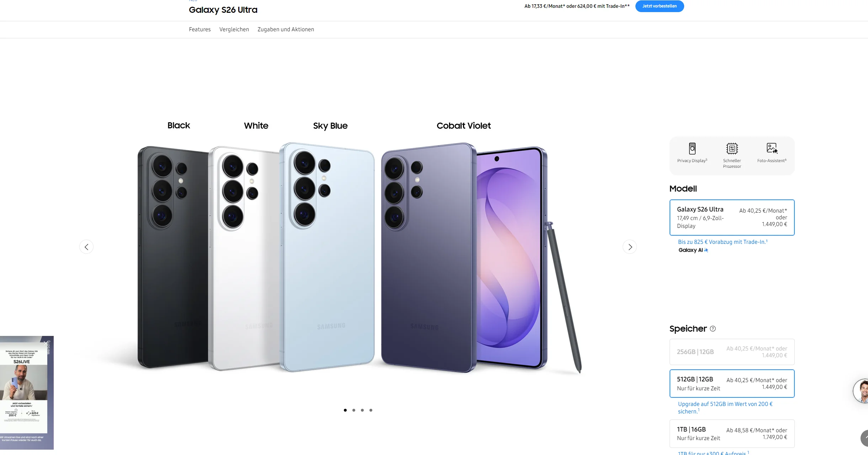Select the Galaxy S26 Ultra model card
This screenshot has height=455, width=868.
[x=732, y=218]
